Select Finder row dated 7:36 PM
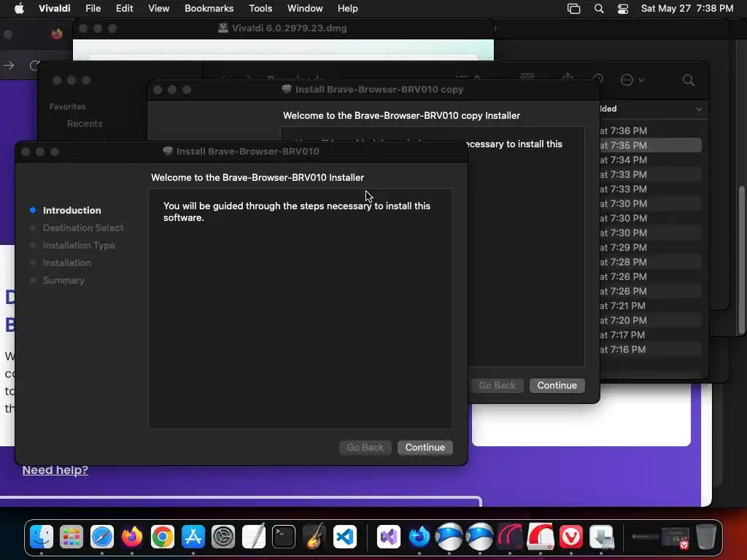 (650, 131)
